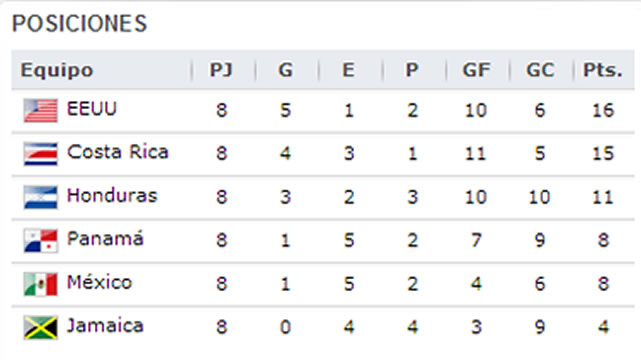Click the Honduras flag icon
The height and width of the screenshot is (360, 641).
(40, 197)
